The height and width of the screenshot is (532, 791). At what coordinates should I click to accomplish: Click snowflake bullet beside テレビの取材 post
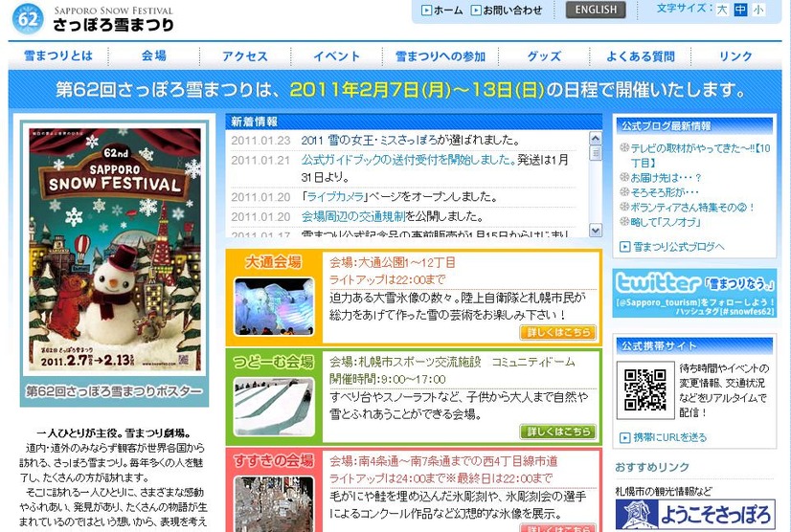point(624,147)
